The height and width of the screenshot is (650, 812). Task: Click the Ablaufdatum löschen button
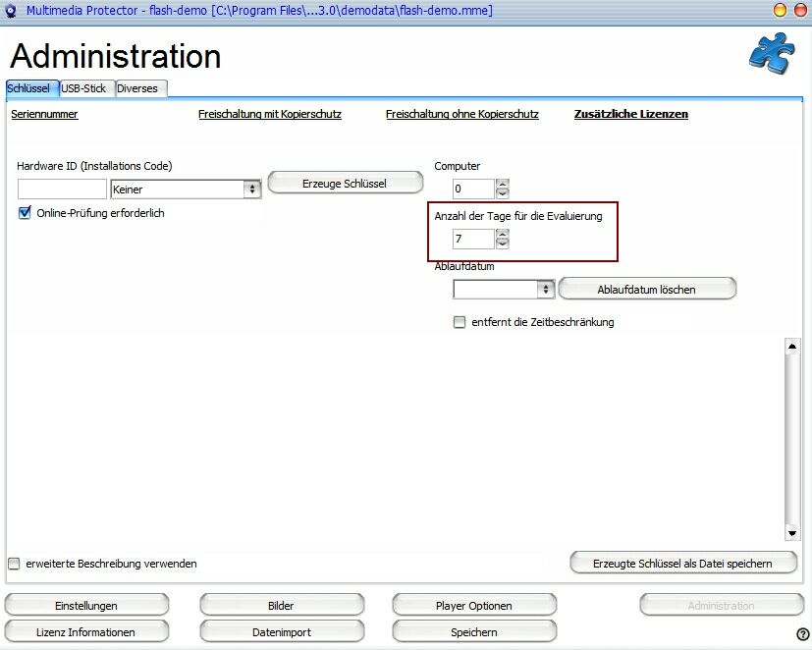point(646,290)
